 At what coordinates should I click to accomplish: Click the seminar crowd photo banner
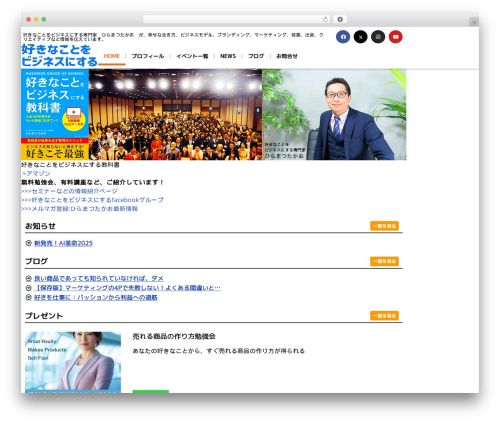click(x=176, y=115)
